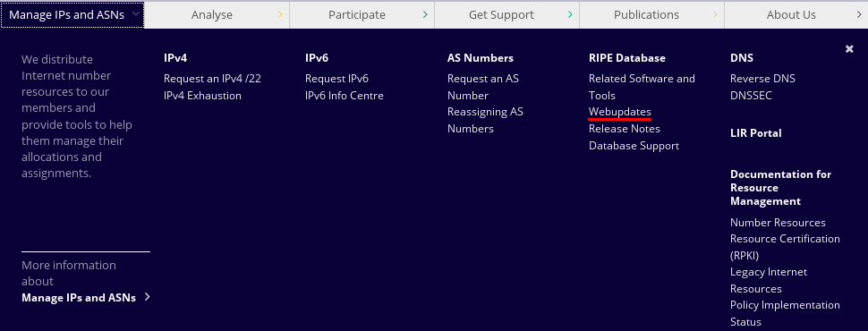Image resolution: width=868 pixels, height=331 pixels.
Task: Expand the Analyse menu chevron
Action: 281,15
